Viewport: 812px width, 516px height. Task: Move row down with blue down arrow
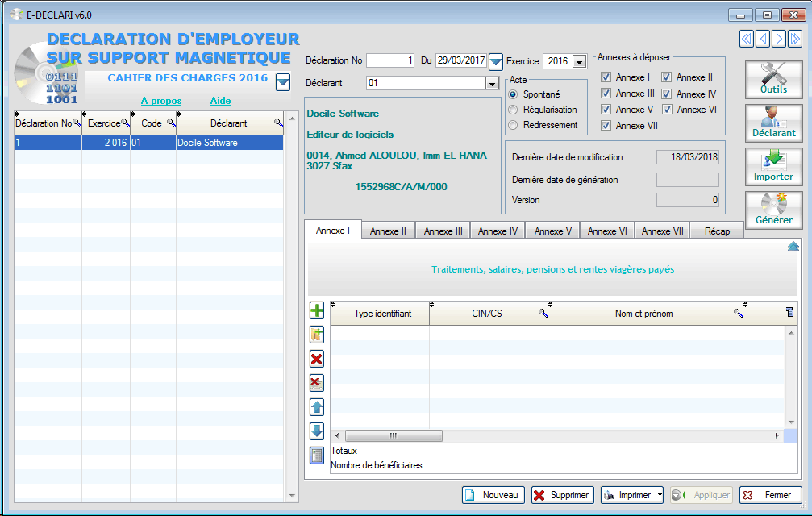pos(316,431)
